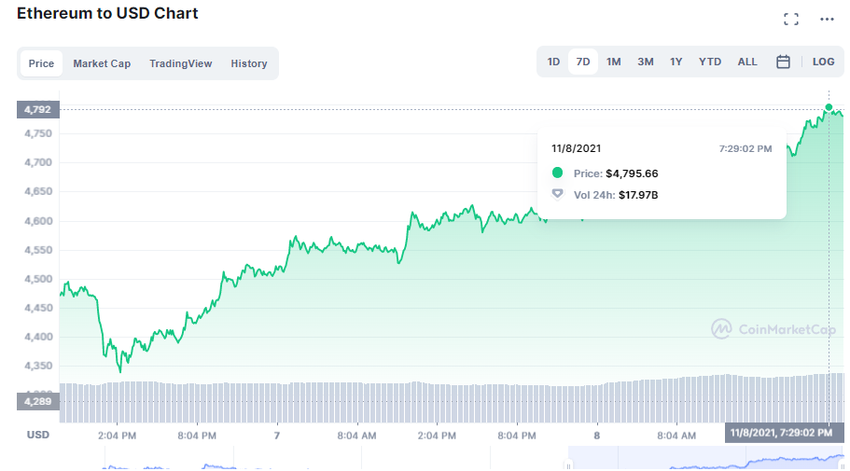
Task: Switch to the Price tab
Action: 41,64
